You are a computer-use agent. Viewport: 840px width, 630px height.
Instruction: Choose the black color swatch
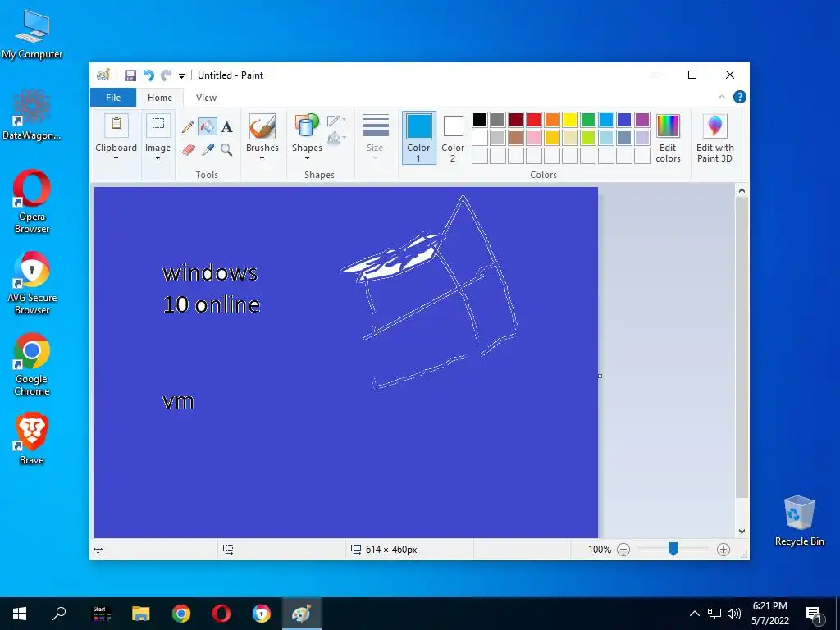[480, 120]
